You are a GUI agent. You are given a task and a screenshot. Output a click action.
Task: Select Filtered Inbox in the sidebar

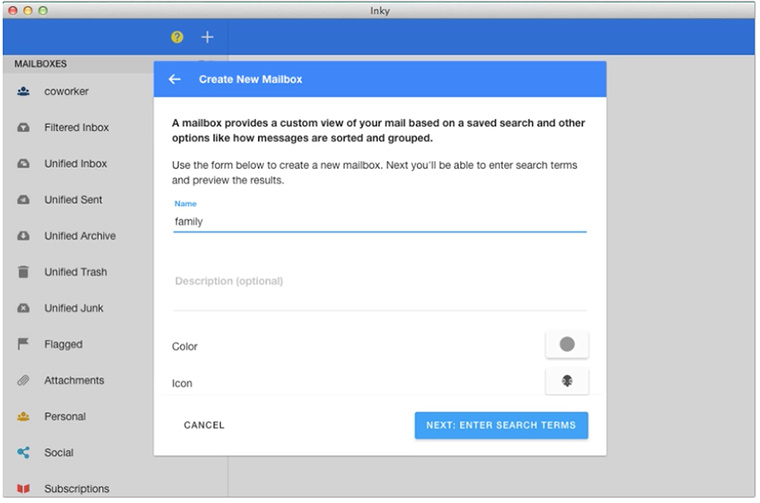[x=78, y=127]
